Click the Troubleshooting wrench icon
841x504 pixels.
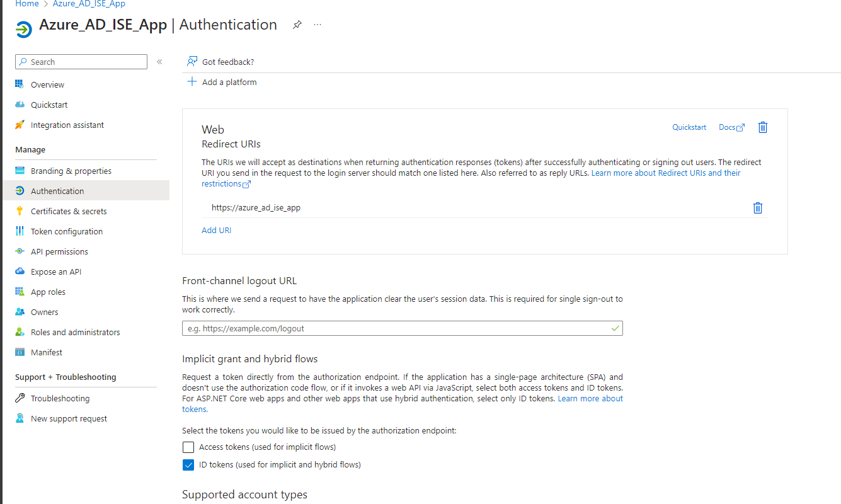(20, 398)
